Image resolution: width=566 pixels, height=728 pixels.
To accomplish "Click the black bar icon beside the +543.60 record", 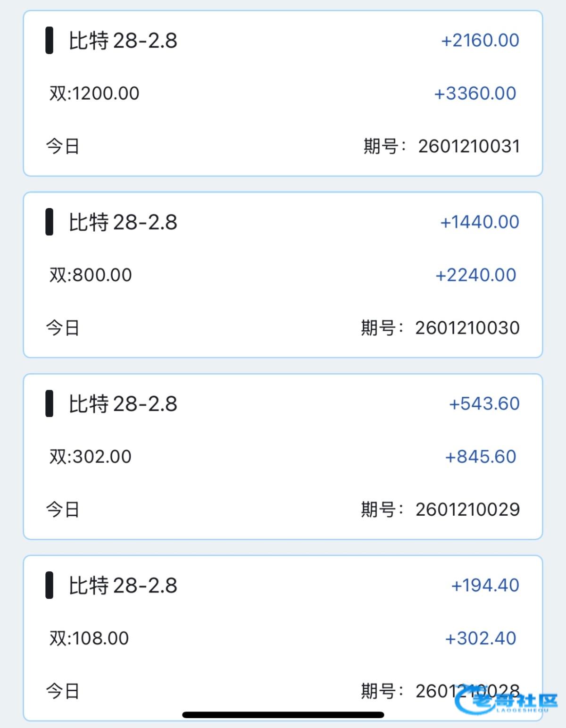I will point(49,403).
